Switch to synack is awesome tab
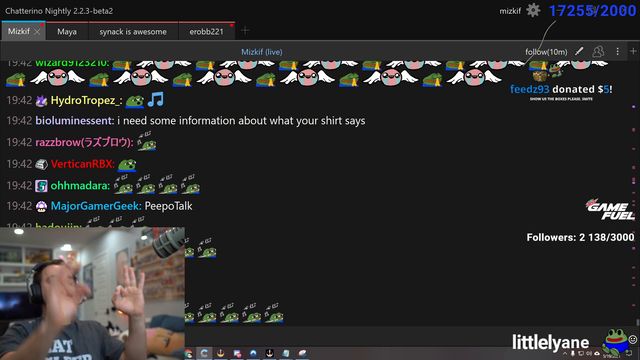 pos(133,31)
